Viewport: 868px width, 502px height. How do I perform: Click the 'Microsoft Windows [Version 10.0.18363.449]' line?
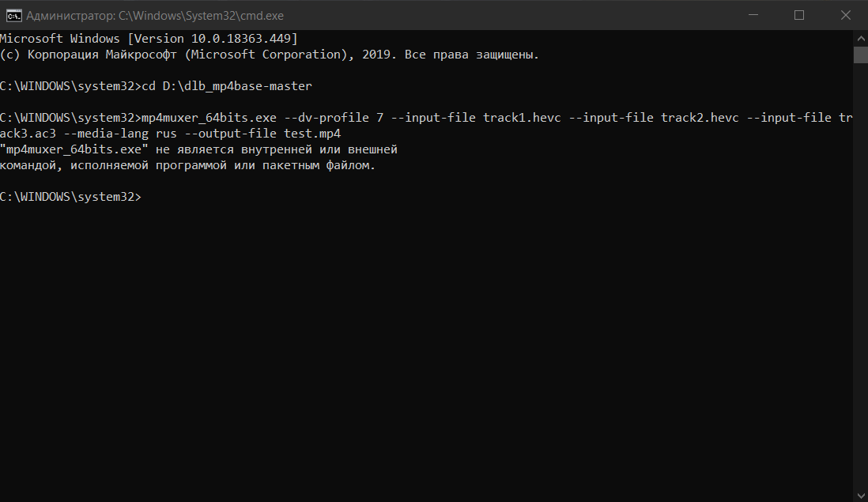click(x=149, y=39)
